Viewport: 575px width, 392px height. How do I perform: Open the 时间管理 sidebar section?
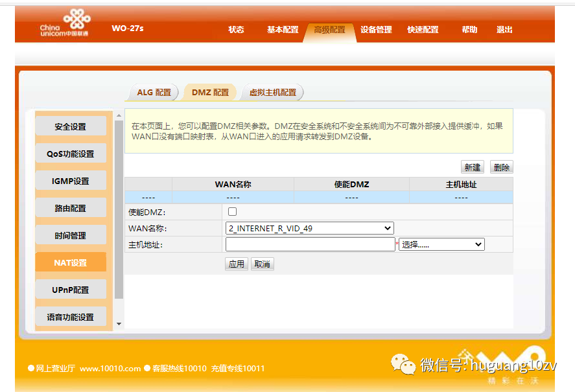[71, 235]
